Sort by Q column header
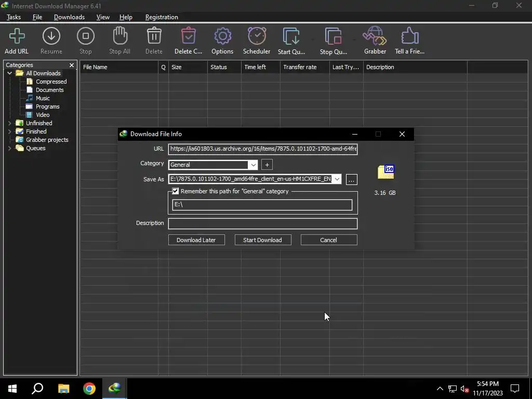 click(164, 67)
